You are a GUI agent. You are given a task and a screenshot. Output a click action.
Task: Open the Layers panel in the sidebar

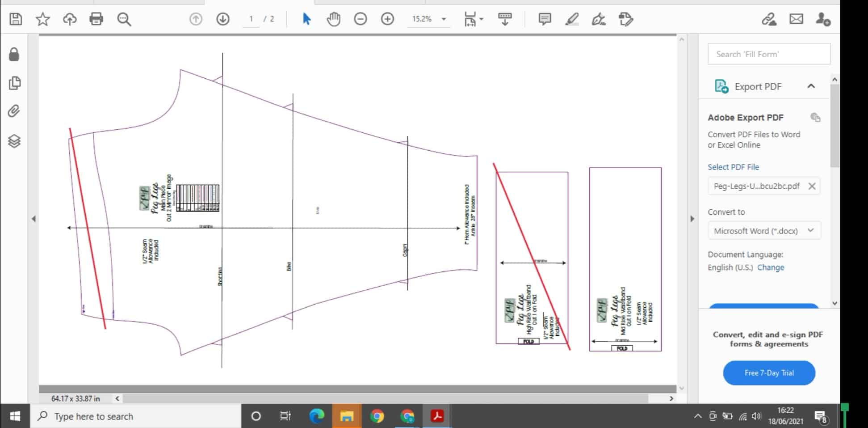(14, 141)
